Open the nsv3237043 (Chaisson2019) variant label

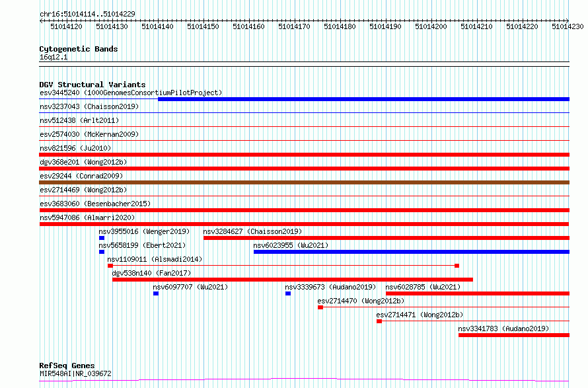pyautogui.click(x=89, y=106)
